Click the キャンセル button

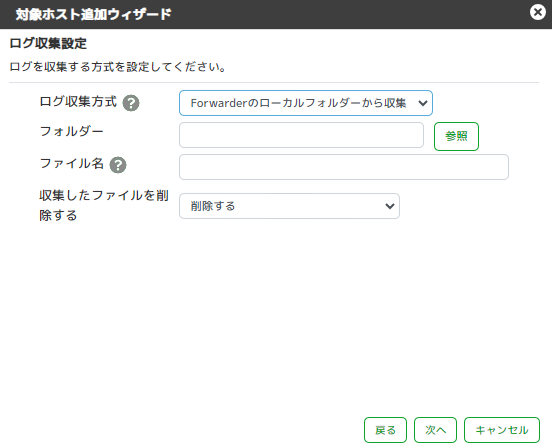(502, 430)
